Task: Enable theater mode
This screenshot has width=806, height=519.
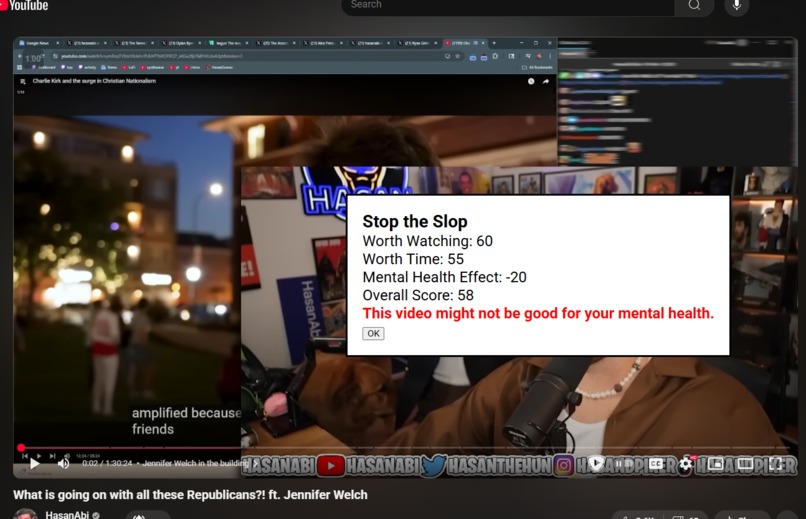Action: click(745, 464)
